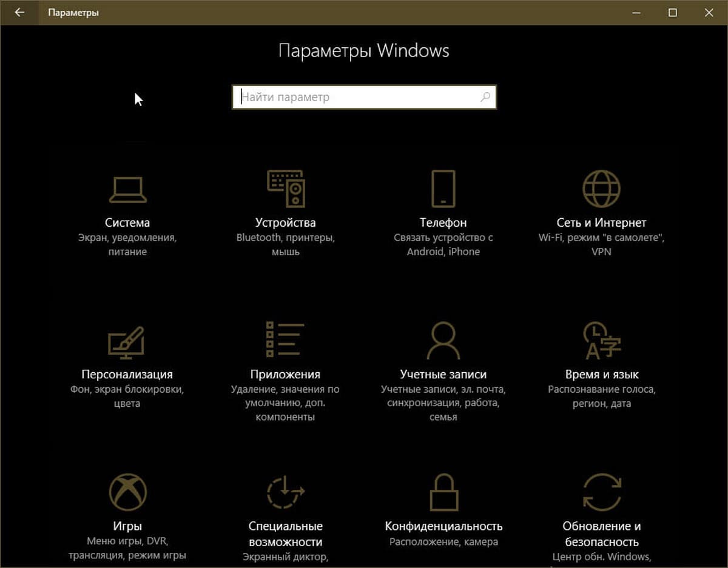Click 'Распознавание голоса, регион, дата' text

(601, 396)
